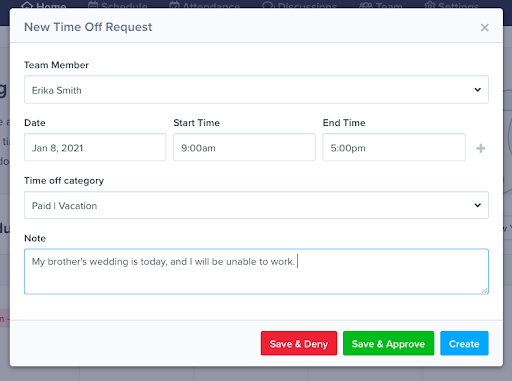This screenshot has width=512, height=381.
Task: Click the Attendance calendar-check icon
Action: pos(174,5)
